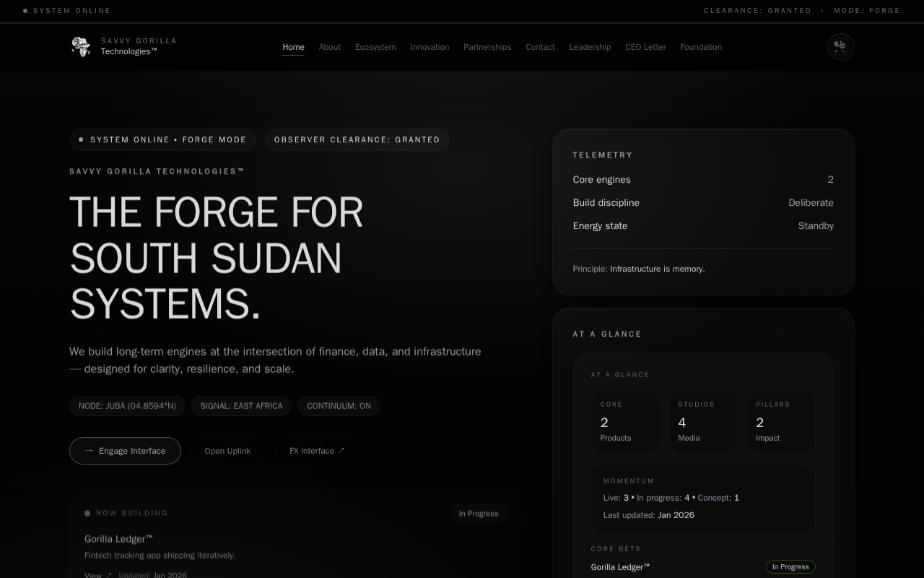The width and height of the screenshot is (924, 578).
Task: Click the "Deliberate" value for Build discipline
Action: [811, 203]
